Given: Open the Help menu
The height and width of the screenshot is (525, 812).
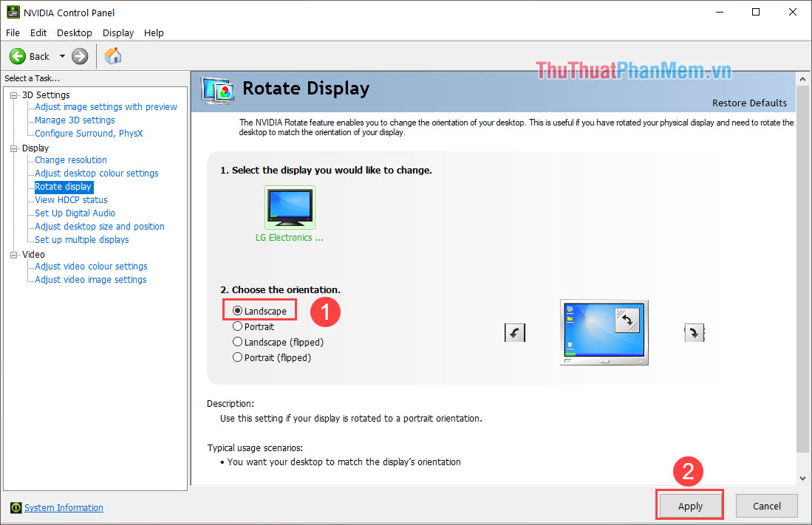Looking at the screenshot, I should click(x=154, y=32).
